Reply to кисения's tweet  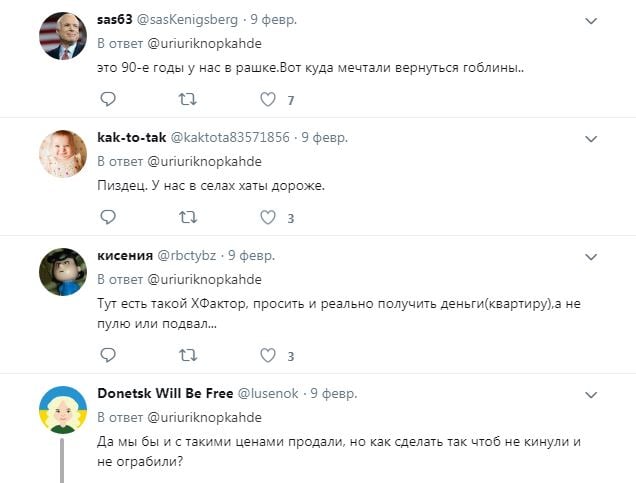pos(108,355)
